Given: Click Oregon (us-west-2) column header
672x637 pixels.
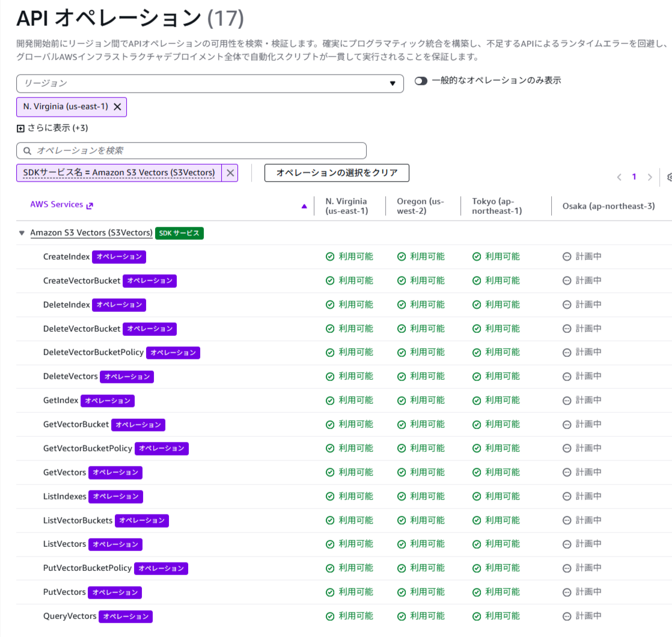Looking at the screenshot, I should click(x=420, y=206).
